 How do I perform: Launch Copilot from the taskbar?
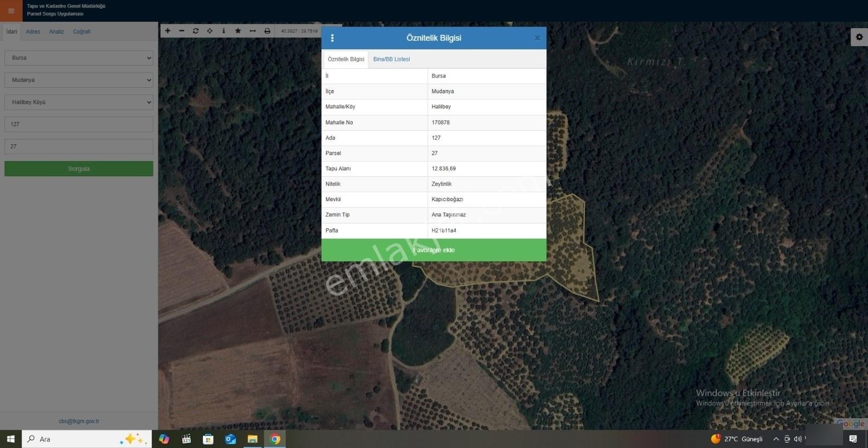pos(164,439)
